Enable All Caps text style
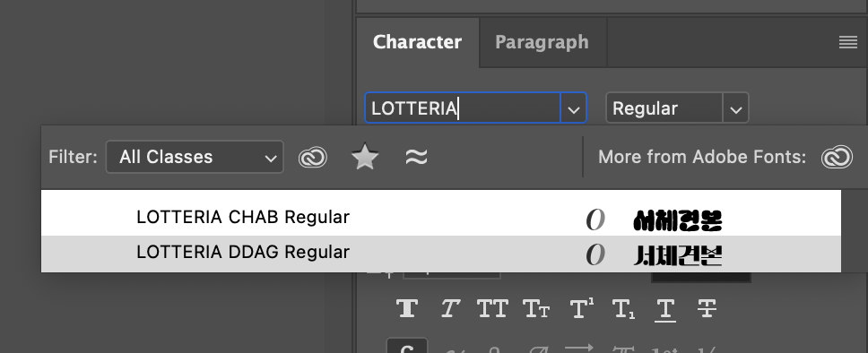 (x=492, y=309)
